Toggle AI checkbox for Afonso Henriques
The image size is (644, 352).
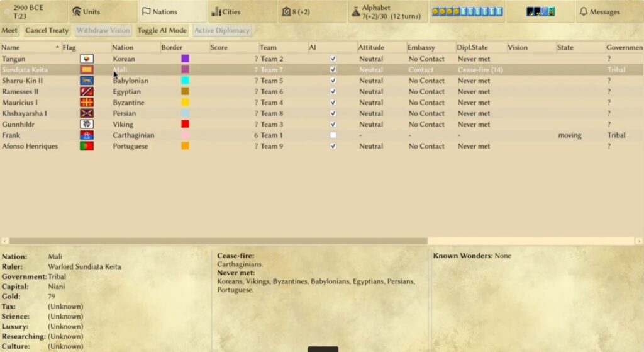(x=333, y=146)
